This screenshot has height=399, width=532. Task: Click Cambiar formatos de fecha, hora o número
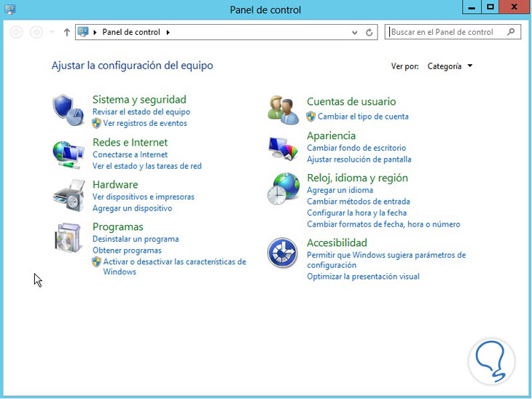383,224
